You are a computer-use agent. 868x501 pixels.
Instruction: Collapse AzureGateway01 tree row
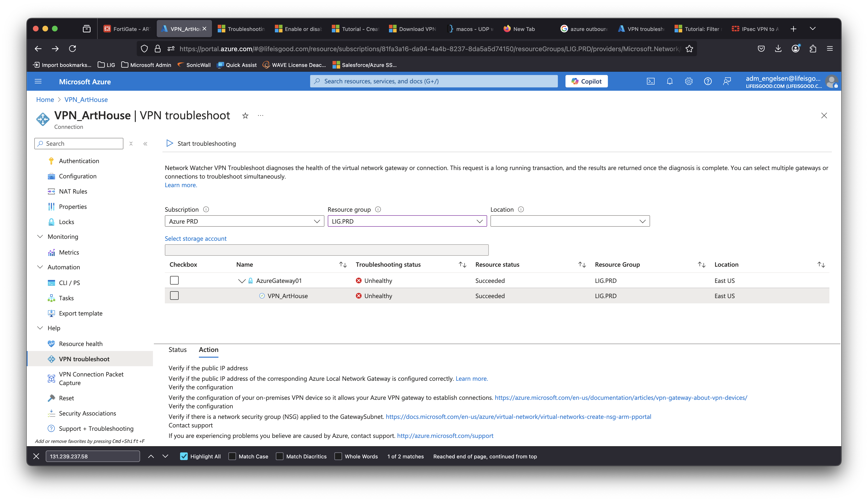click(242, 281)
